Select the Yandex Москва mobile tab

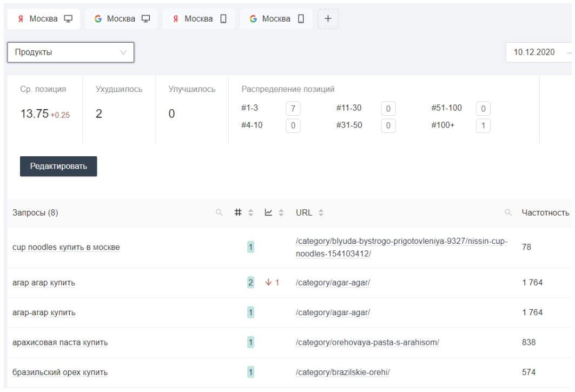point(199,19)
